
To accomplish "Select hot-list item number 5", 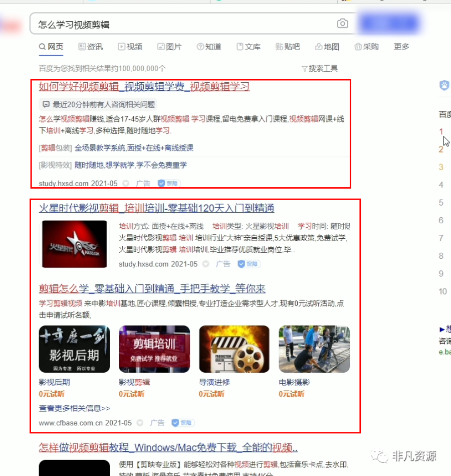I will click(x=441, y=203).
